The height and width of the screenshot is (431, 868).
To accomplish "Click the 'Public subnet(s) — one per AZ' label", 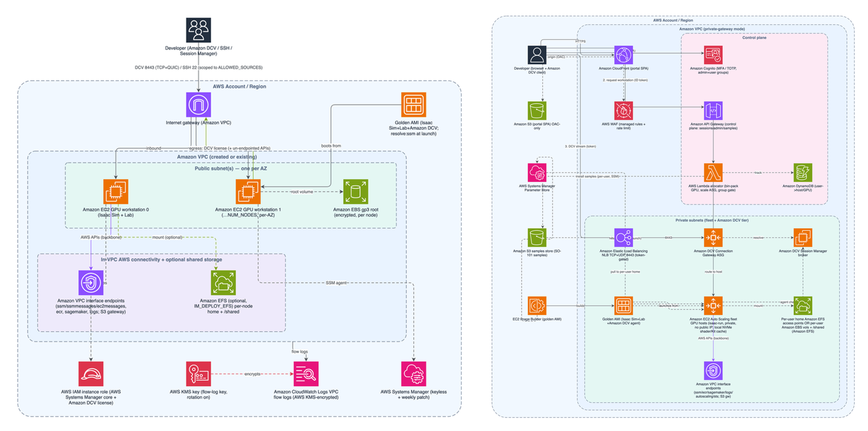I will [231, 168].
